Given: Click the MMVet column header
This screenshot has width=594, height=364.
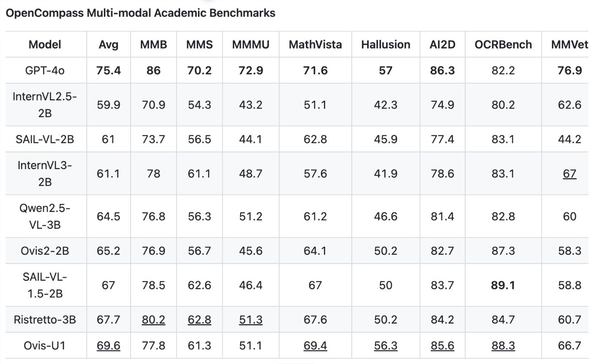Looking at the screenshot, I should (x=570, y=45).
